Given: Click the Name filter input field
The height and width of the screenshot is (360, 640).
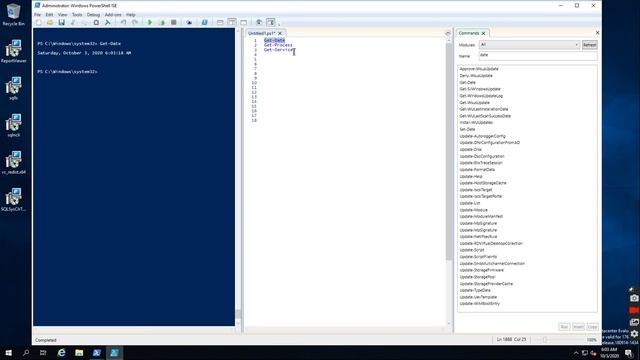Looking at the screenshot, I should pos(538,55).
